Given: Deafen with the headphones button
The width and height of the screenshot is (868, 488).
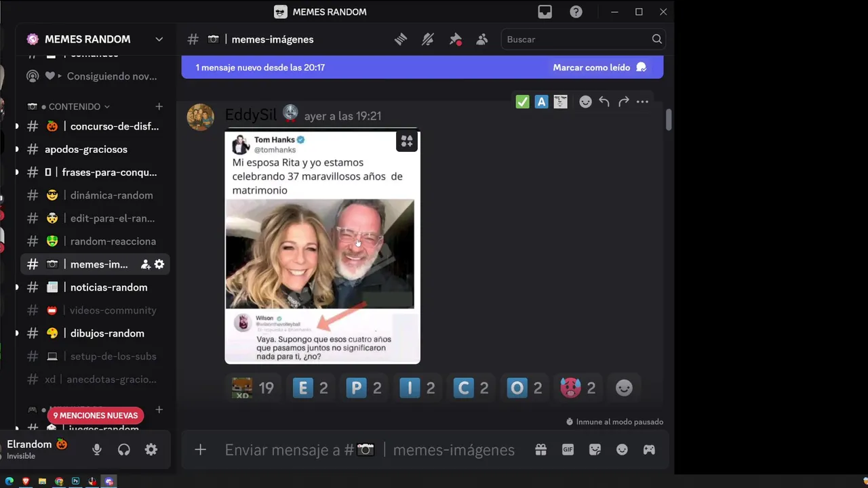Looking at the screenshot, I should click(x=123, y=449).
